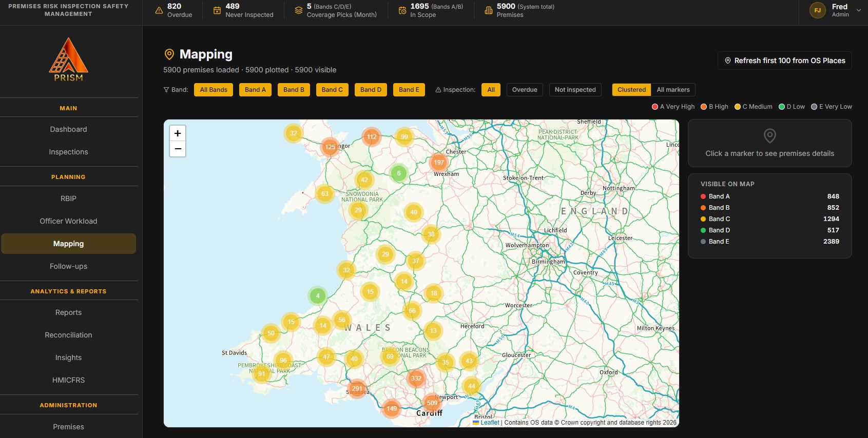Click the Inspection warning triangle icon
This screenshot has width=868, height=438.
(x=438, y=90)
